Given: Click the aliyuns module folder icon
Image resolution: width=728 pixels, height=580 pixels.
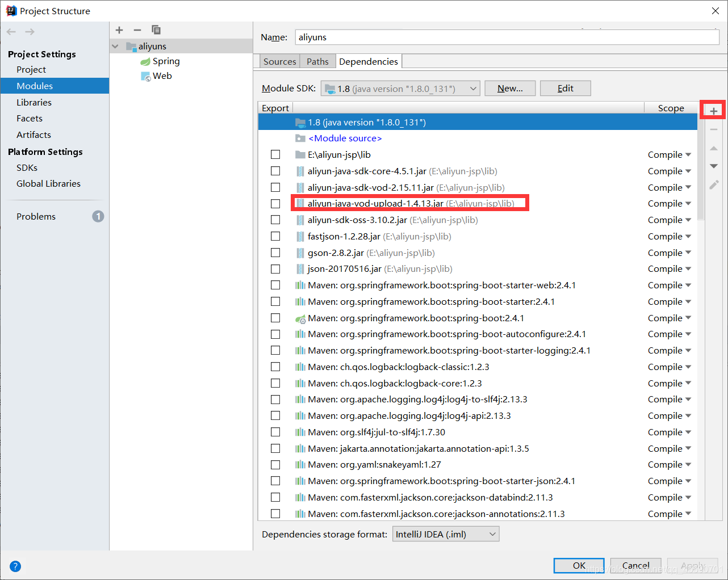Looking at the screenshot, I should [131, 47].
